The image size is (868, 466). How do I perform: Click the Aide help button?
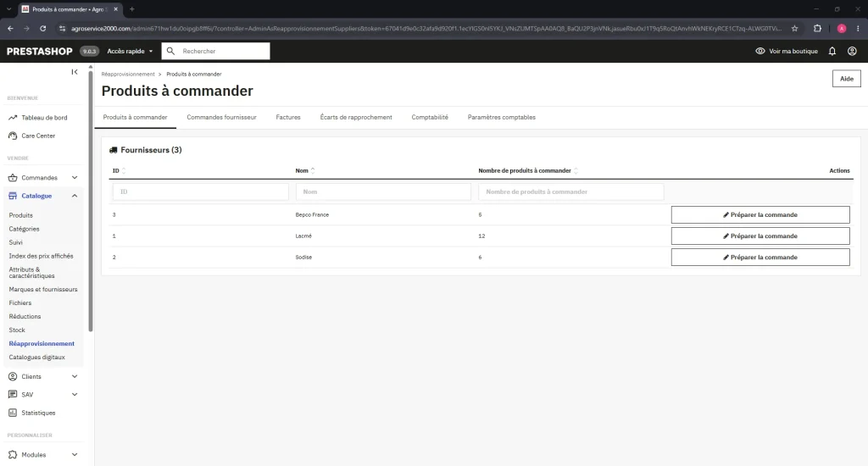pyautogui.click(x=847, y=79)
